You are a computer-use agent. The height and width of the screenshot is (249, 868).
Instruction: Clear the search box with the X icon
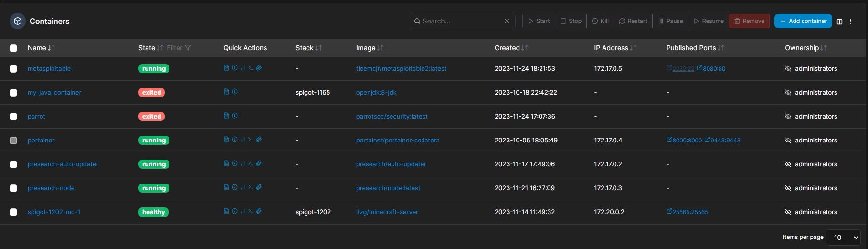(507, 21)
